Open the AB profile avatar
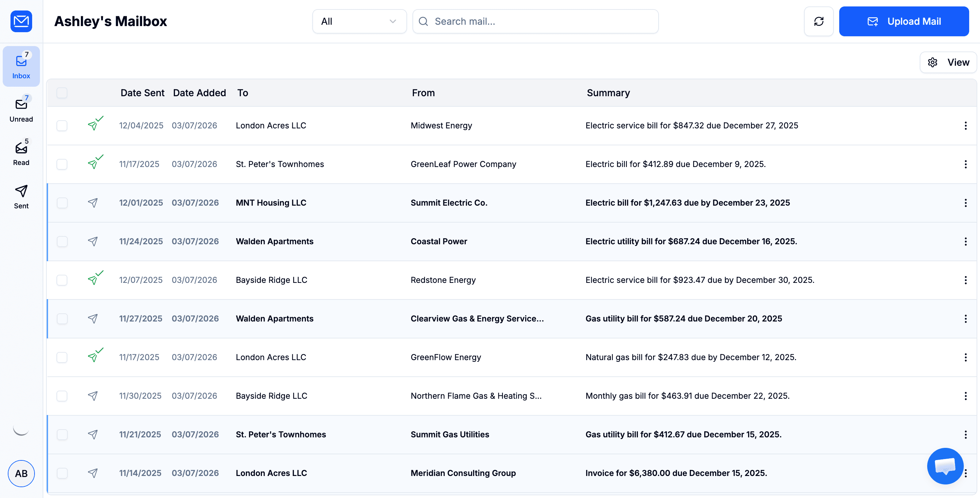980x498 pixels. pyautogui.click(x=21, y=474)
